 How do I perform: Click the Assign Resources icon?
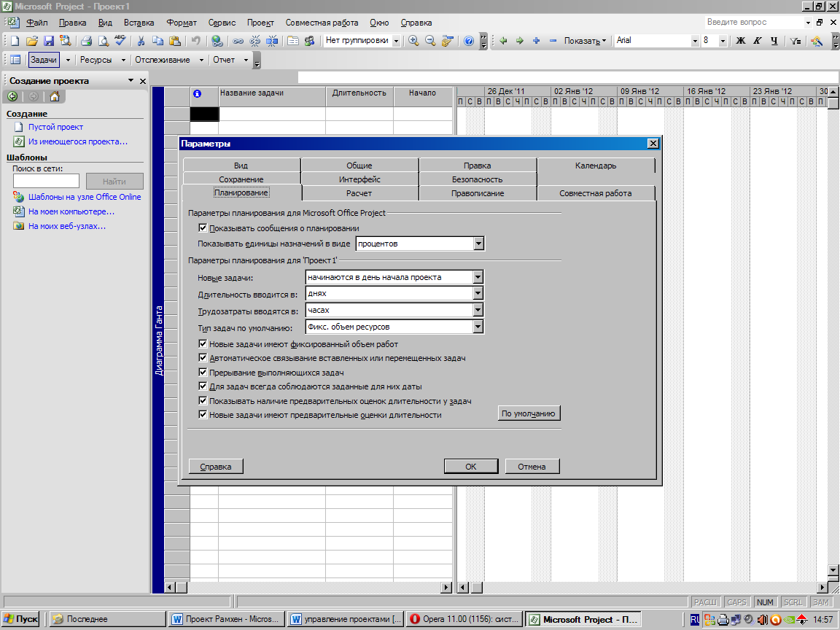[x=310, y=41]
